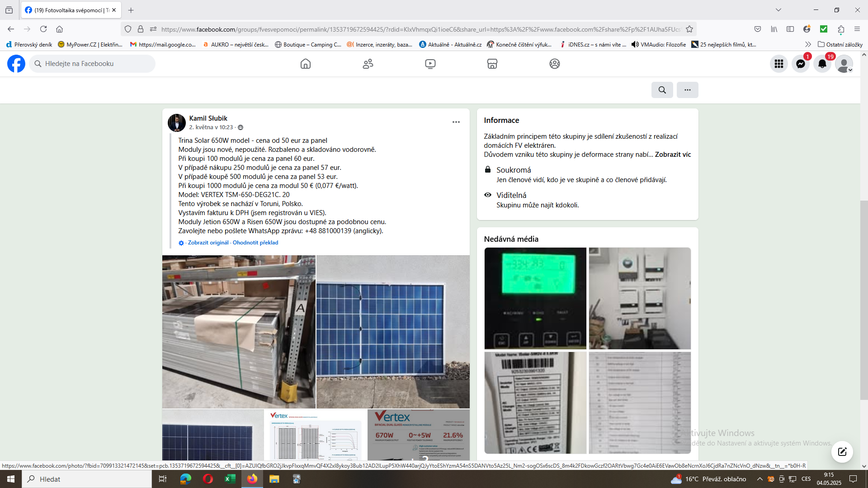This screenshot has width=868, height=488.
Task: Open the group more-options ellipsis button
Action: pyautogui.click(x=687, y=90)
